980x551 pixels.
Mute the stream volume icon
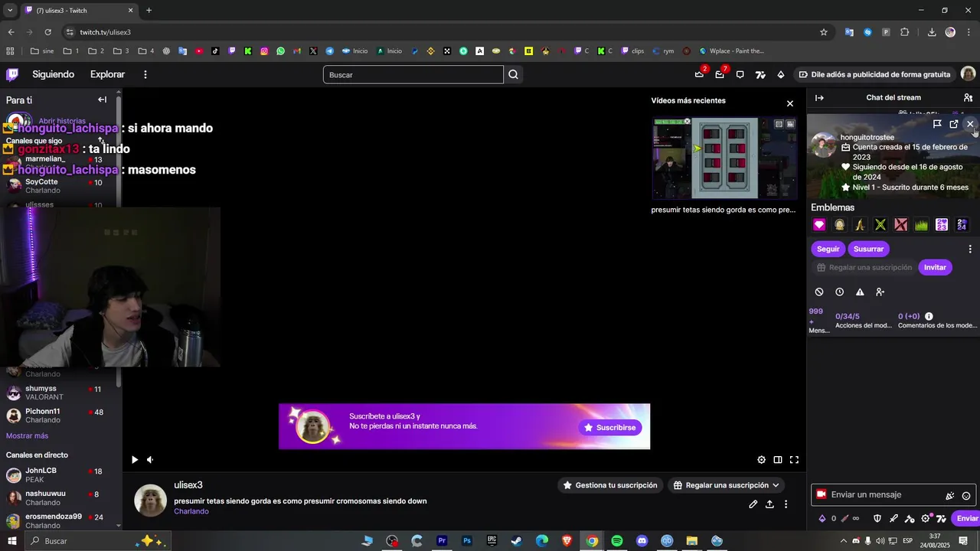(x=150, y=459)
